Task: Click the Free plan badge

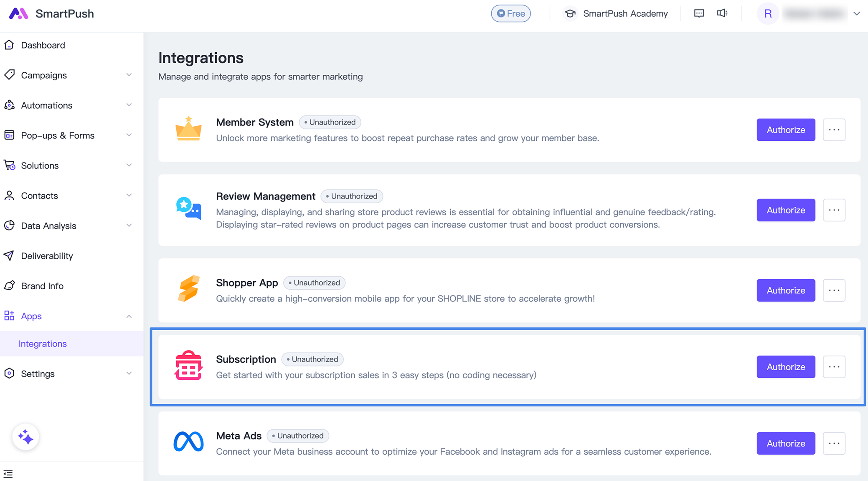Action: pyautogui.click(x=510, y=13)
